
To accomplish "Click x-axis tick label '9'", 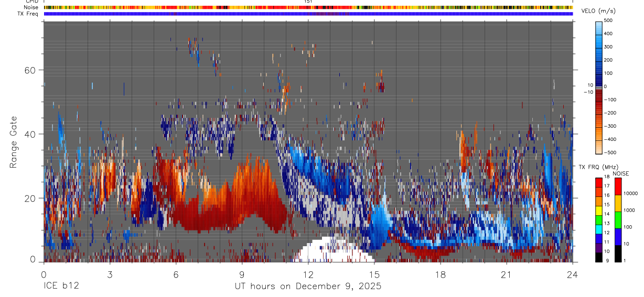I will [242, 274].
